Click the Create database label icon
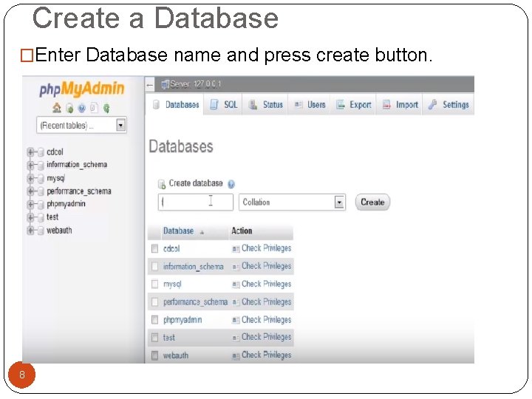Screen dimensions: 532x399 pyautogui.click(x=162, y=184)
